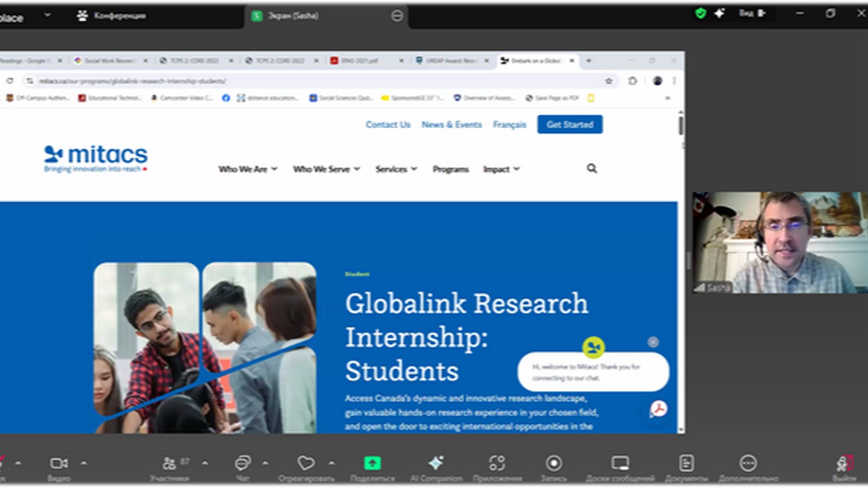The image size is (868, 488).
Task: Click the blue Get Started button
Action: (x=570, y=124)
